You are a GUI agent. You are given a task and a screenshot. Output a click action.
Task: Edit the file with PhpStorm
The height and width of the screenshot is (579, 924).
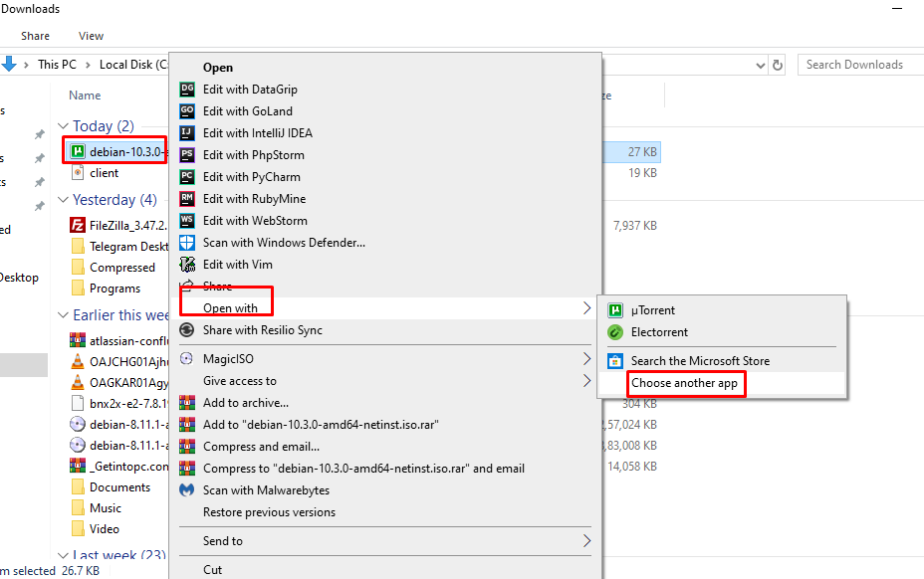click(x=249, y=154)
